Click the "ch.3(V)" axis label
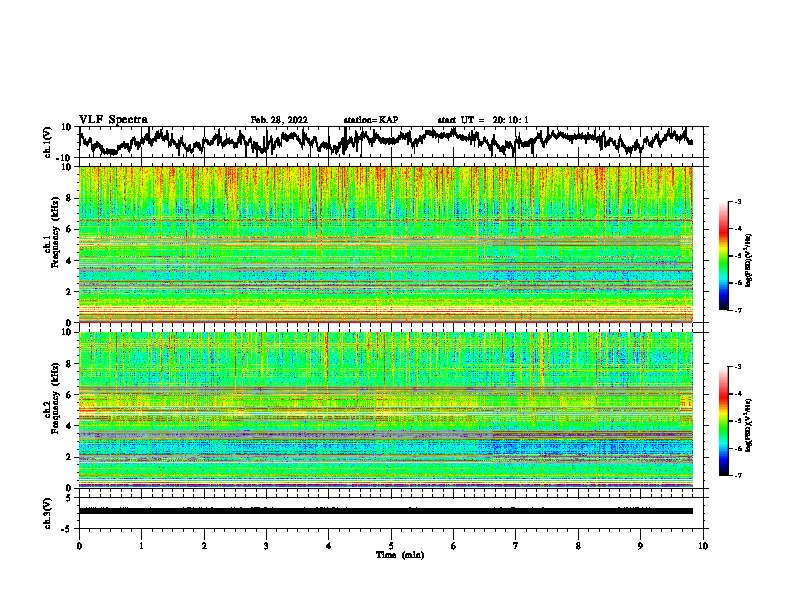 click(48, 514)
